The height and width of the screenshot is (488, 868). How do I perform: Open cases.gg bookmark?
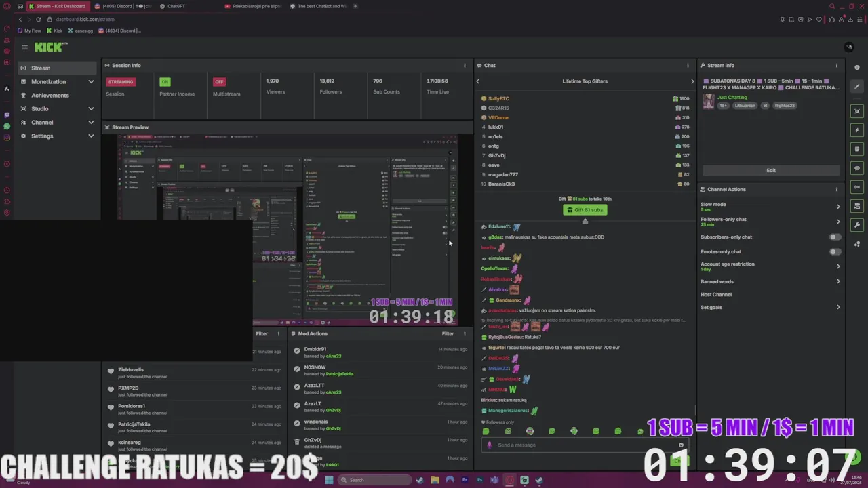(x=80, y=30)
